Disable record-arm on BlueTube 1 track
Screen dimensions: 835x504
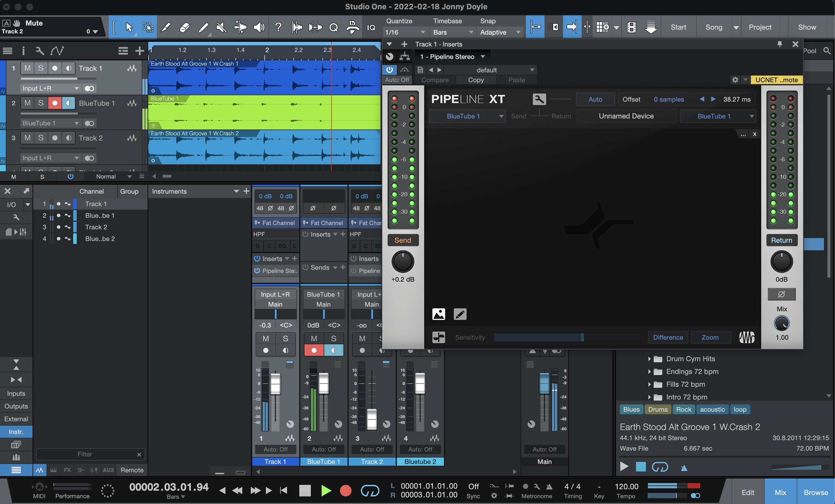[x=55, y=103]
